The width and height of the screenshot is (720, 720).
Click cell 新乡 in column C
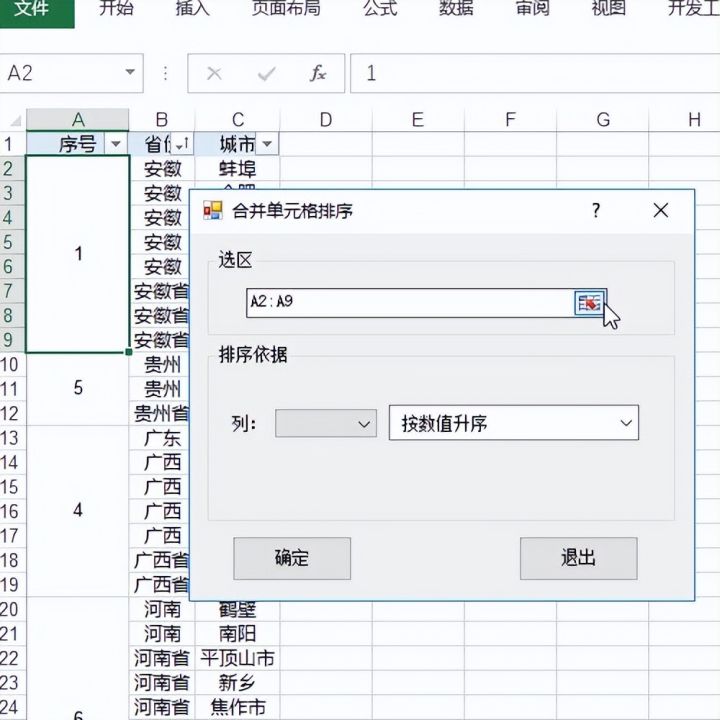[x=237, y=683]
